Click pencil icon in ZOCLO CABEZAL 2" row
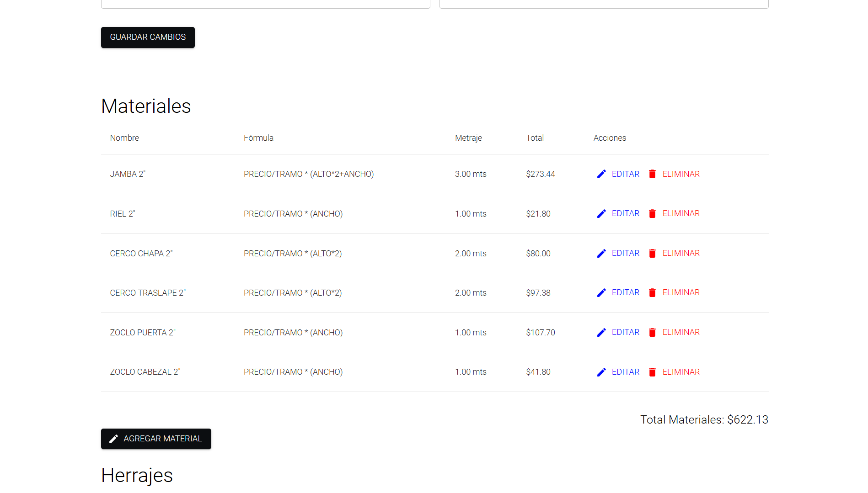This screenshot has width=868, height=493. [601, 372]
